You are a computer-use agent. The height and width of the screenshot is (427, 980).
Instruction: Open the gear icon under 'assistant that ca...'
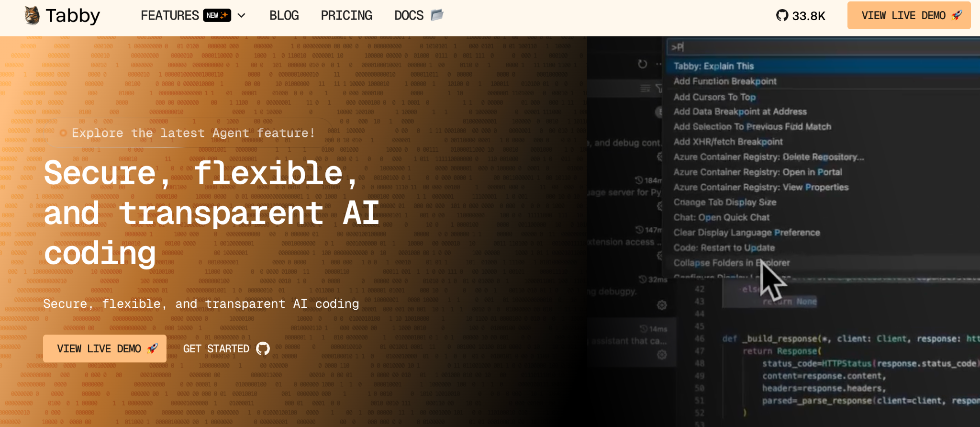point(662,355)
